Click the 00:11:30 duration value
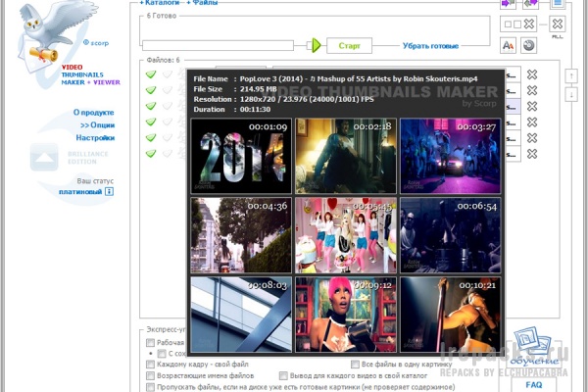 click(255, 109)
